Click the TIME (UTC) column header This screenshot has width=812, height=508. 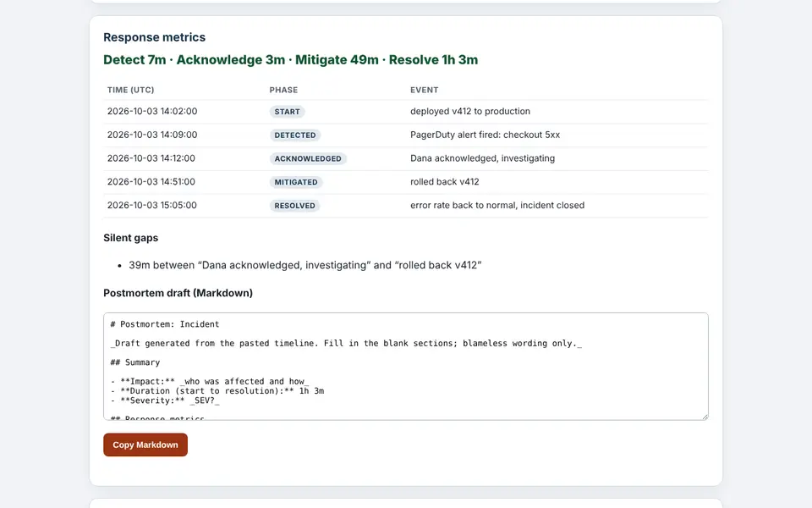point(130,90)
